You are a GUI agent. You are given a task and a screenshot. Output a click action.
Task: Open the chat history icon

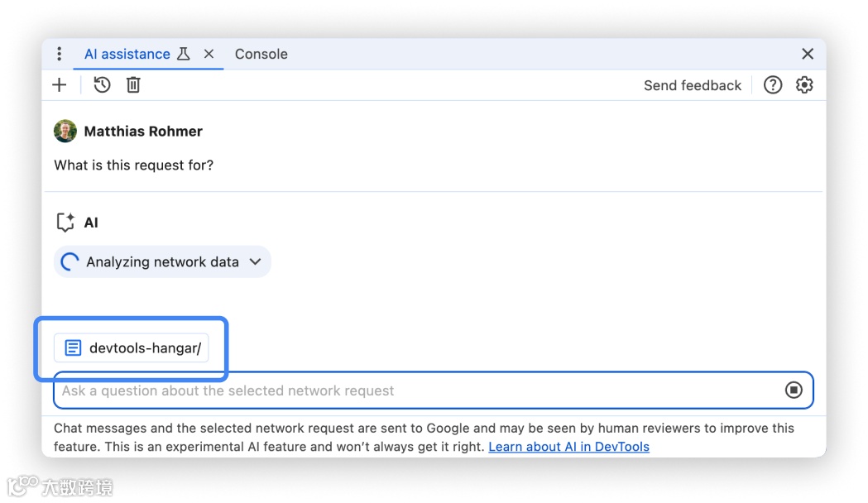[102, 85]
